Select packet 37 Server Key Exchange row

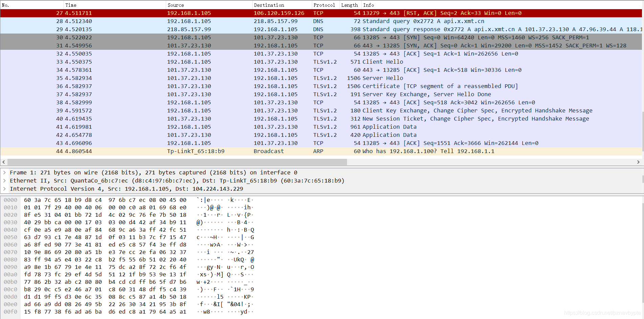point(321,94)
